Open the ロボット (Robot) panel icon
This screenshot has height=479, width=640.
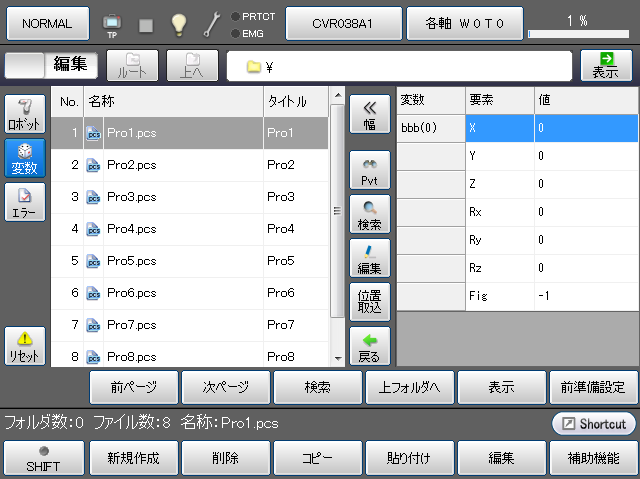click(25, 116)
